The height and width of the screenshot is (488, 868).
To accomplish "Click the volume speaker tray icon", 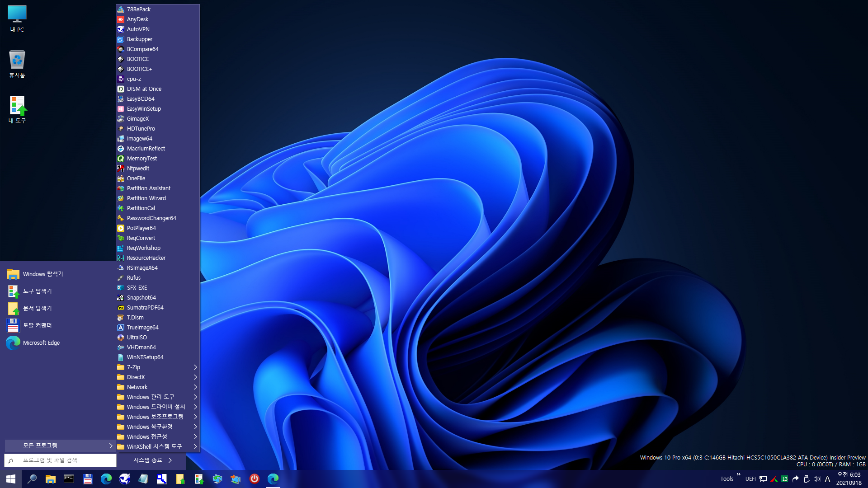I will [816, 479].
